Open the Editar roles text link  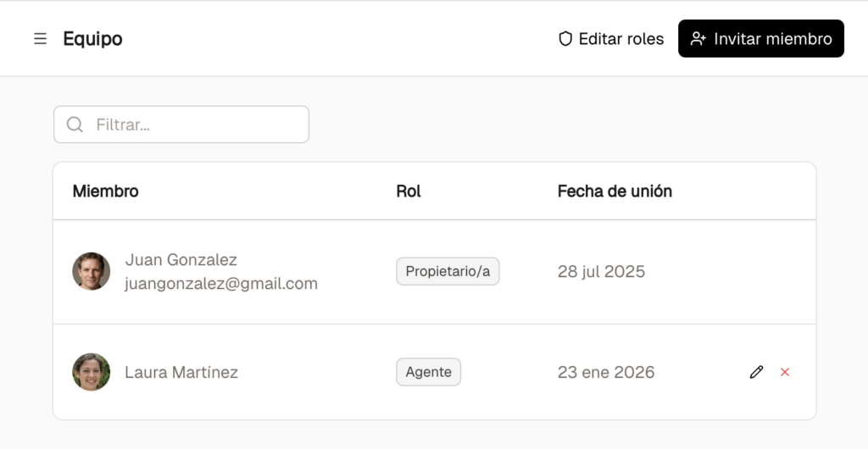click(x=620, y=39)
